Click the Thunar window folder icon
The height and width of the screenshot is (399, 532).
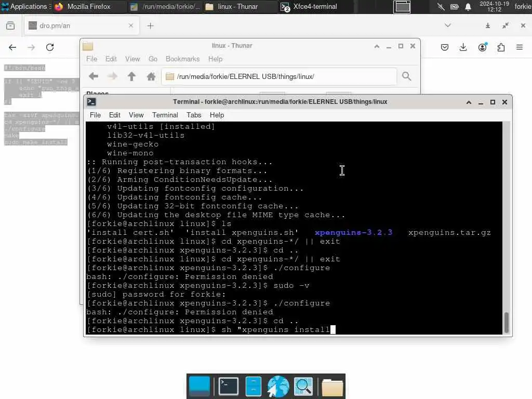point(88,46)
